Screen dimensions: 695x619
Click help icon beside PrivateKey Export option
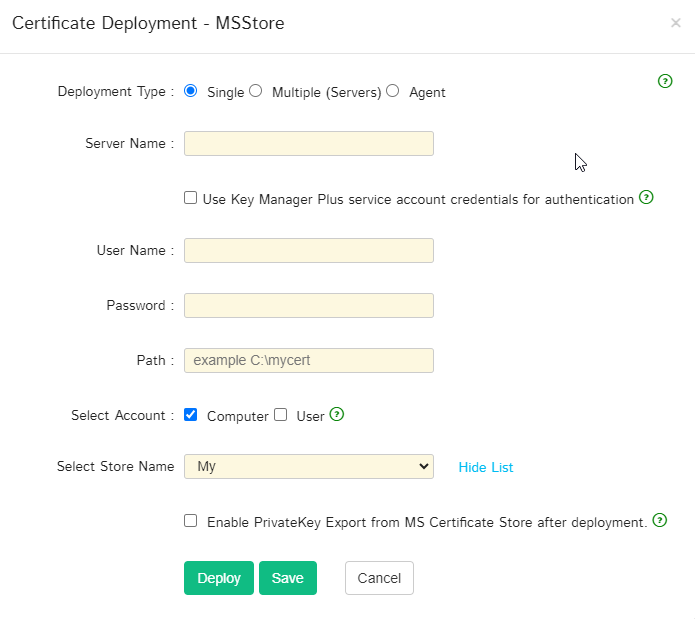(x=660, y=520)
